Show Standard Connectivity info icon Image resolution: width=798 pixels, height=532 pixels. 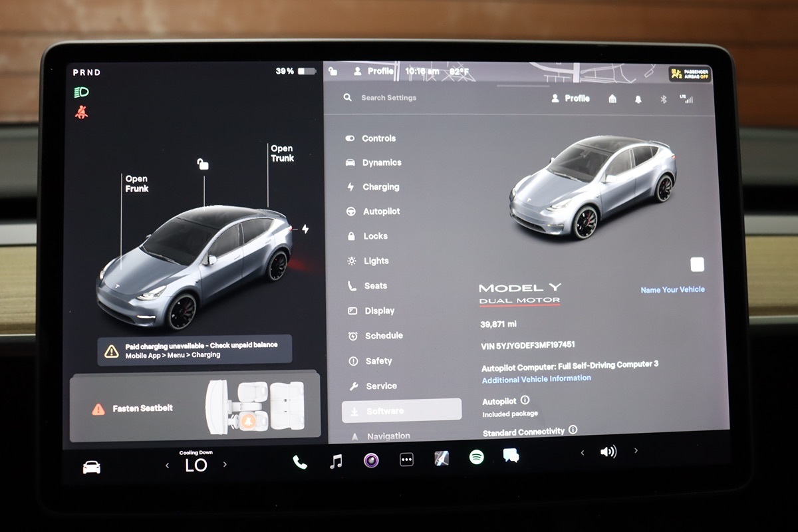573,430
